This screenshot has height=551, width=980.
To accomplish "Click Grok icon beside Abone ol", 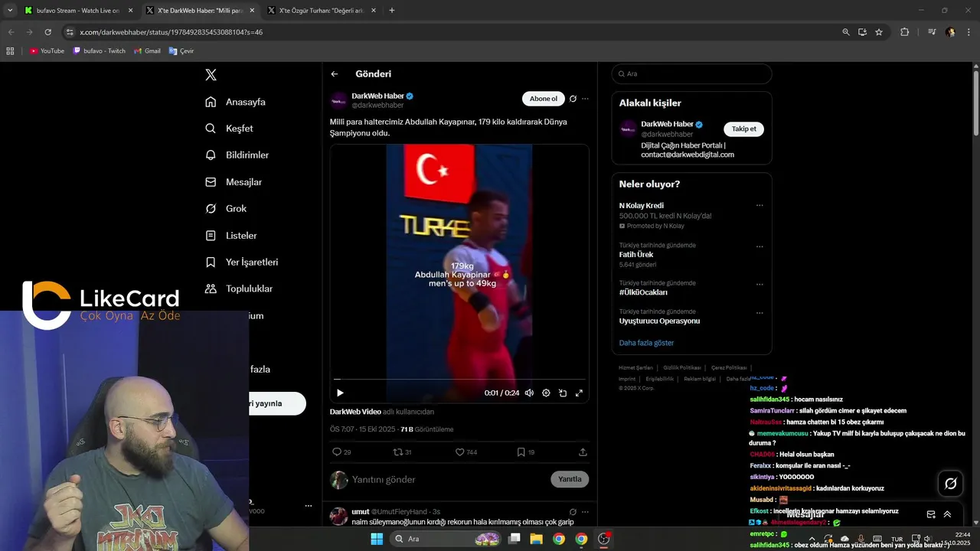I will coord(573,99).
